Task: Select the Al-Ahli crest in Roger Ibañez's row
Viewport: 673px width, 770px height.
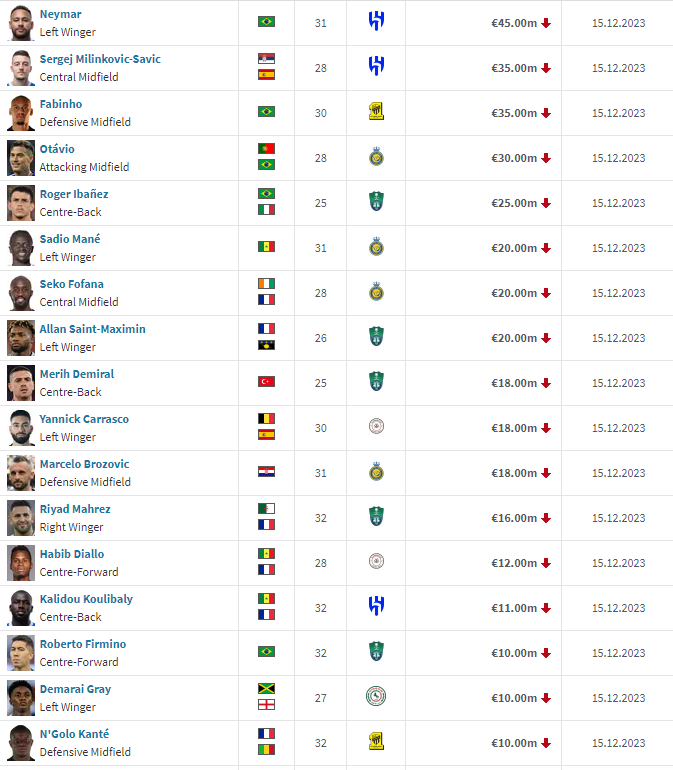Action: [x=376, y=202]
